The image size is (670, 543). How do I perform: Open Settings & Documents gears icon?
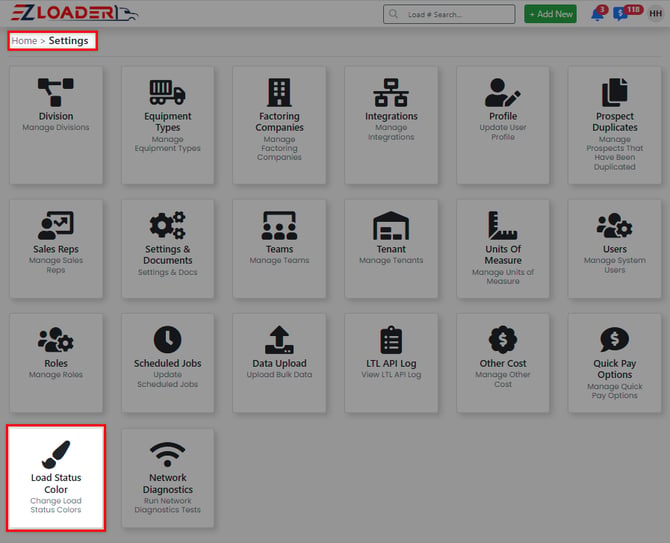click(168, 225)
